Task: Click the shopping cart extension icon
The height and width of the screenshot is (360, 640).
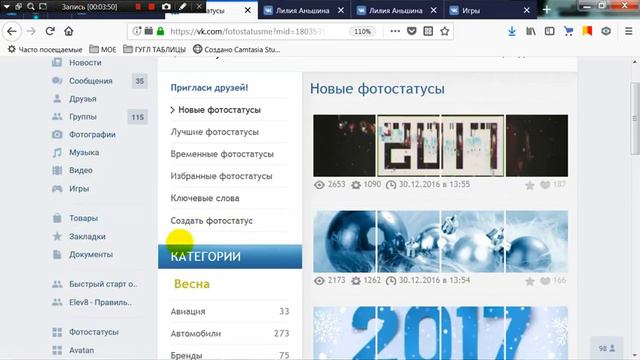Action: coord(568,31)
